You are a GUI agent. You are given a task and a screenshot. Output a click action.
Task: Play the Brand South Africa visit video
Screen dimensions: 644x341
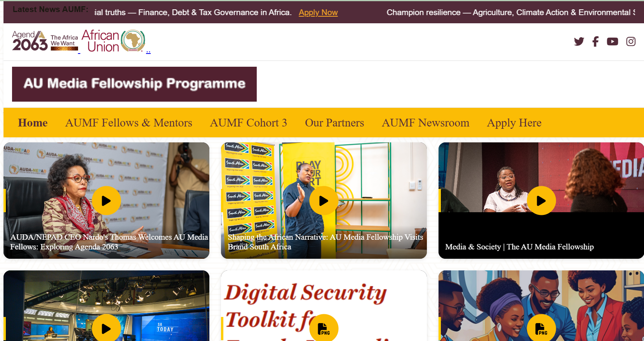click(324, 201)
